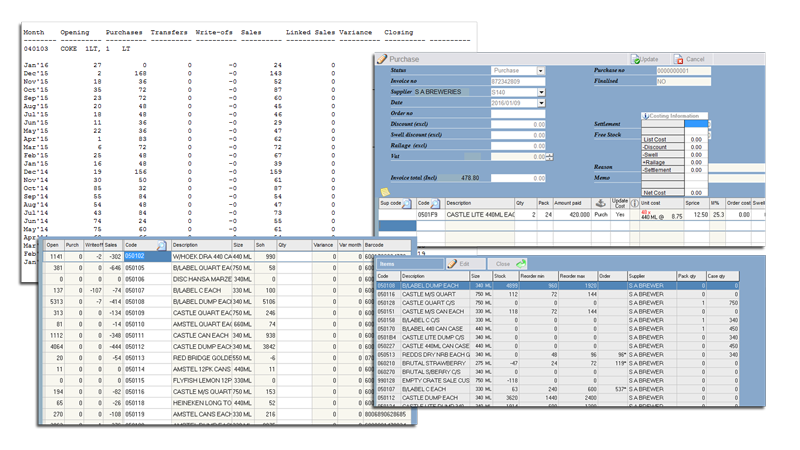This screenshot has height=450, width=800.
Task: Click Qty cell of AMSTEL QUART EA row
Action: click(294, 324)
